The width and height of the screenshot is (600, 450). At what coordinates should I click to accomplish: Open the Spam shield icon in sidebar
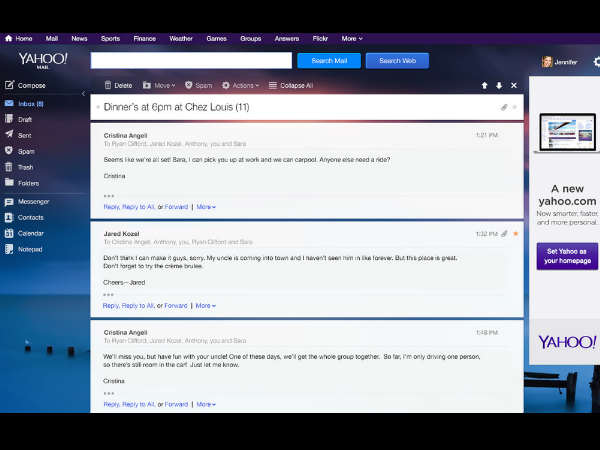pos(9,151)
